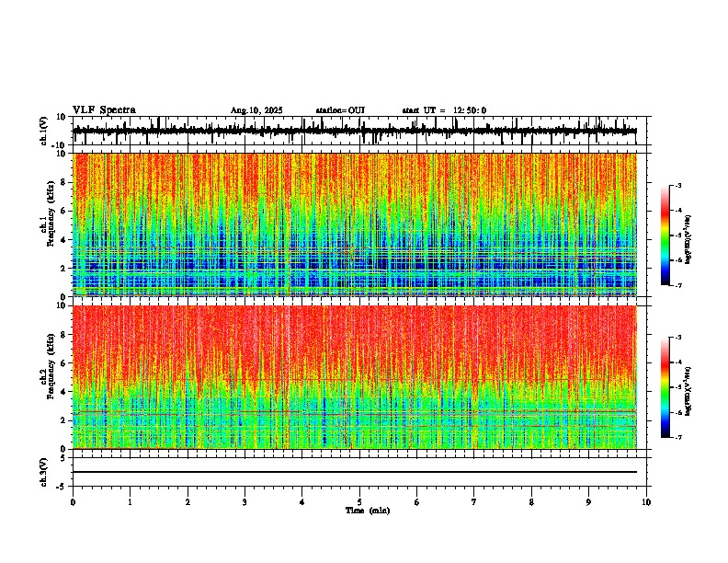Click the 6 tick on ch.2 frequency axis
The image size is (728, 563).
point(63,363)
